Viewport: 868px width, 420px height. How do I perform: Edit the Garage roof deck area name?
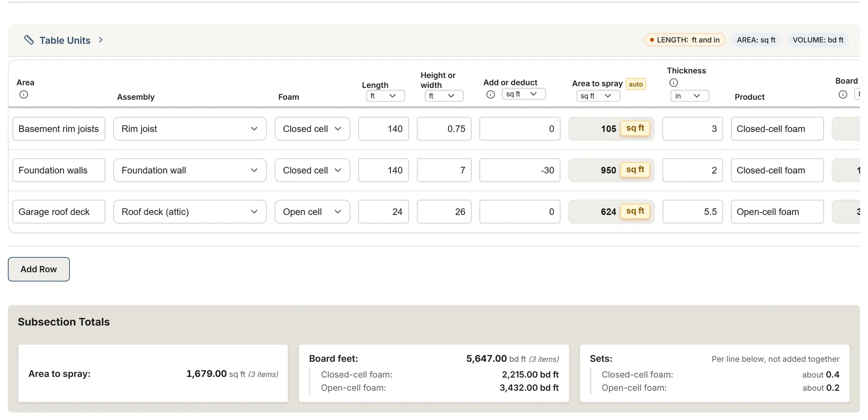[x=59, y=212]
